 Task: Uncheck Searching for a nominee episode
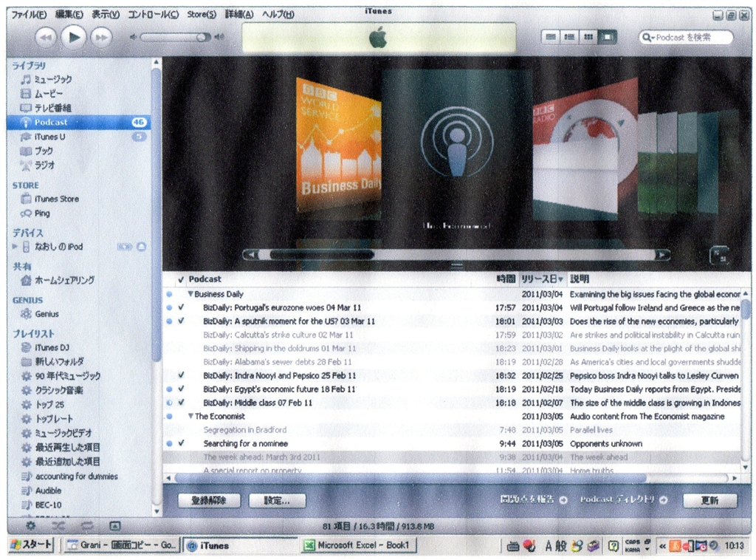[x=182, y=443]
